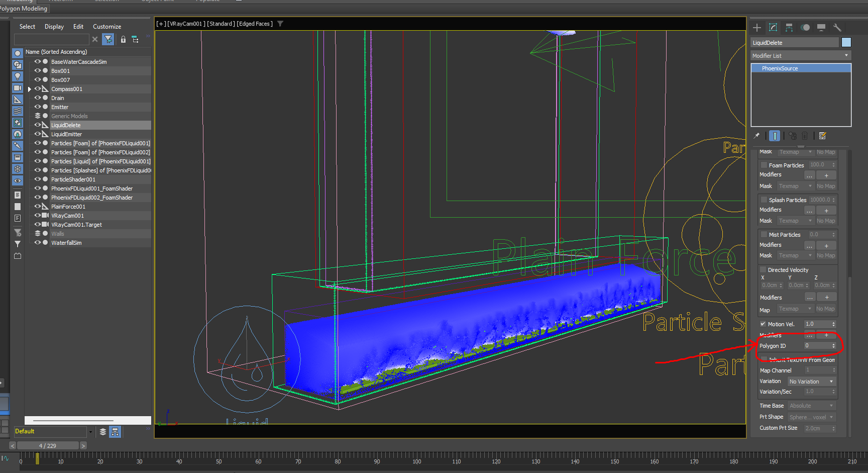Toggle Display Cameras filter in Scene Explorer
The image size is (868, 473).
click(x=18, y=88)
